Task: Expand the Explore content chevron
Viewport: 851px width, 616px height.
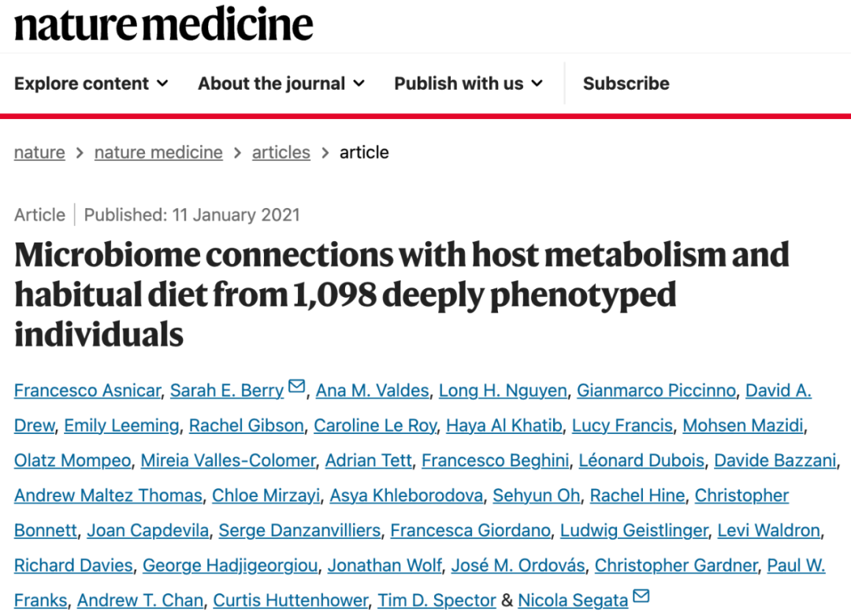Action: pyautogui.click(x=162, y=83)
